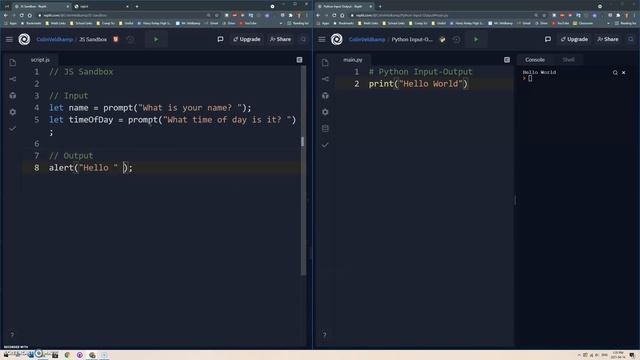The width and height of the screenshot is (640, 360).
Task: Run the Python Input-Output repl
Action: tap(476, 40)
